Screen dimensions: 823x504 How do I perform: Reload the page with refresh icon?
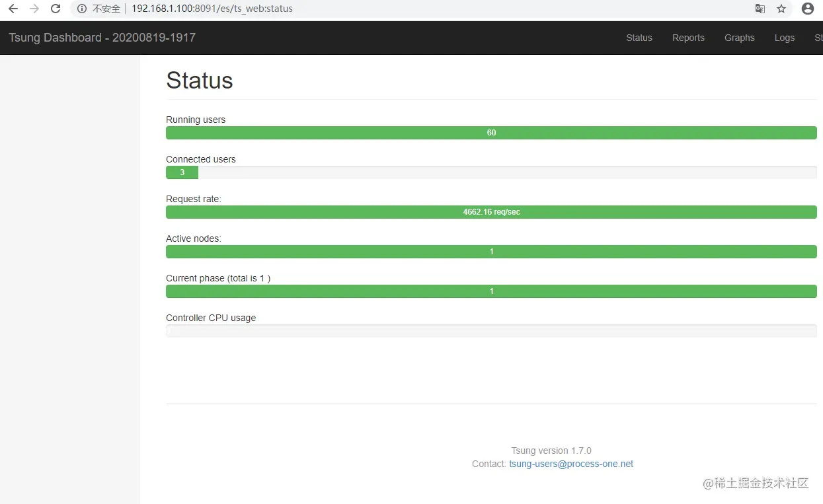coord(56,9)
